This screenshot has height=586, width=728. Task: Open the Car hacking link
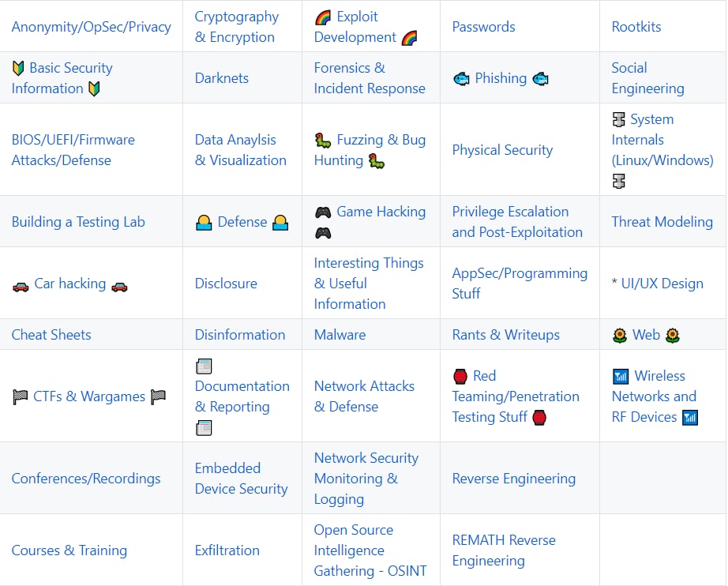(70, 284)
